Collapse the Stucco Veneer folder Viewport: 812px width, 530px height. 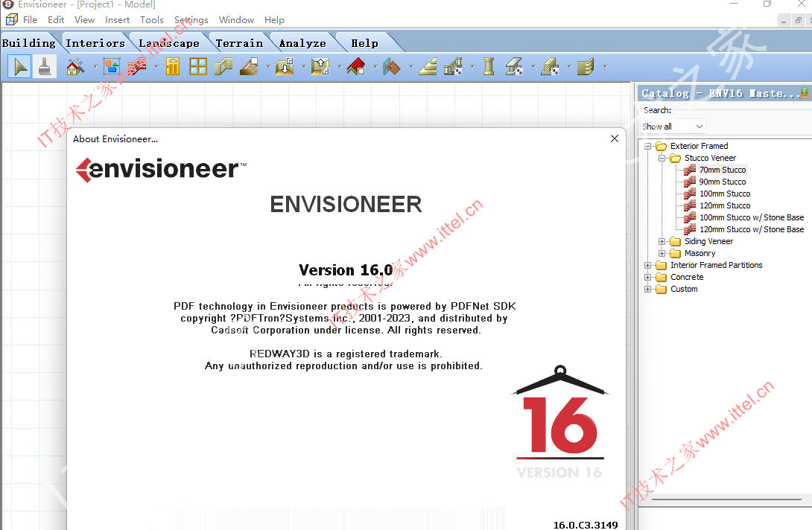click(x=662, y=159)
